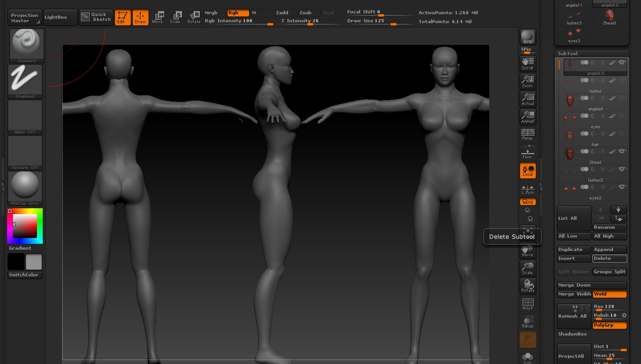
Task: Click the AAHalf antialiased half-size icon
Action: [x=527, y=117]
